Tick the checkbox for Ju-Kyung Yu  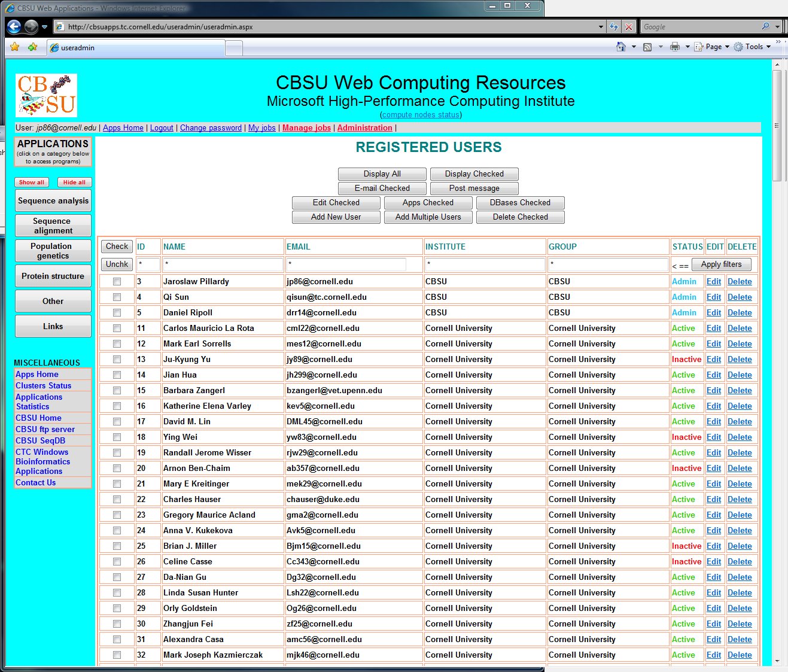click(117, 360)
